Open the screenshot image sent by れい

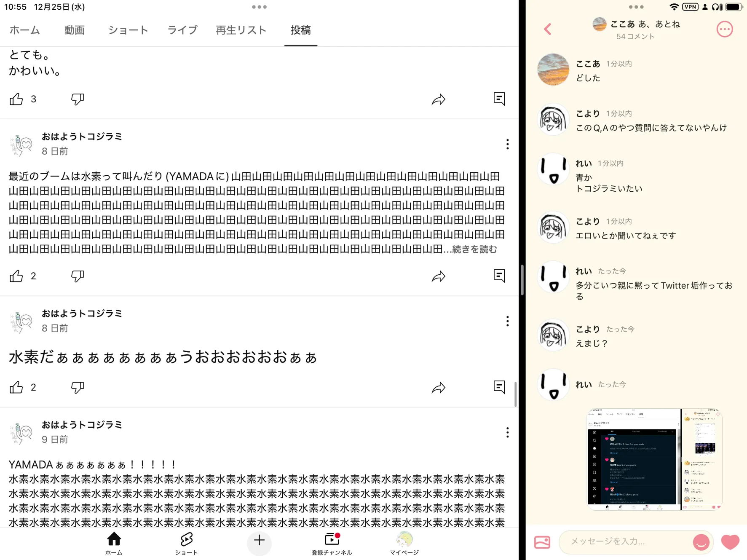coord(655,459)
